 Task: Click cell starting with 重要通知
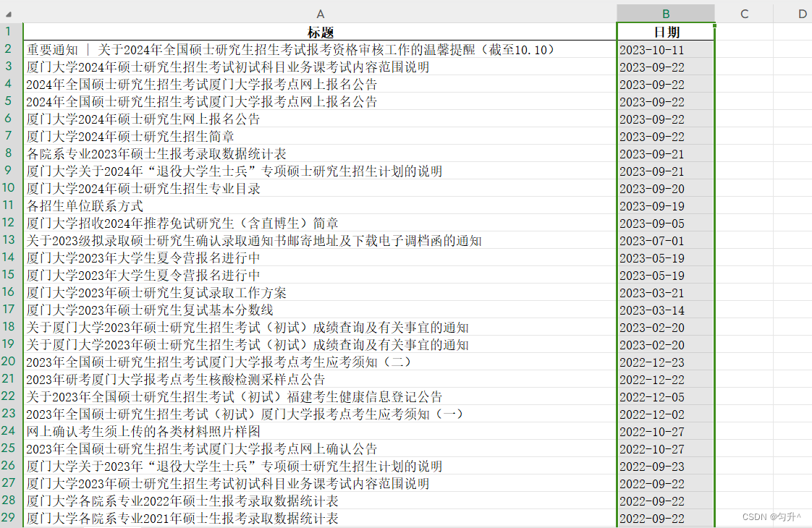click(x=320, y=50)
